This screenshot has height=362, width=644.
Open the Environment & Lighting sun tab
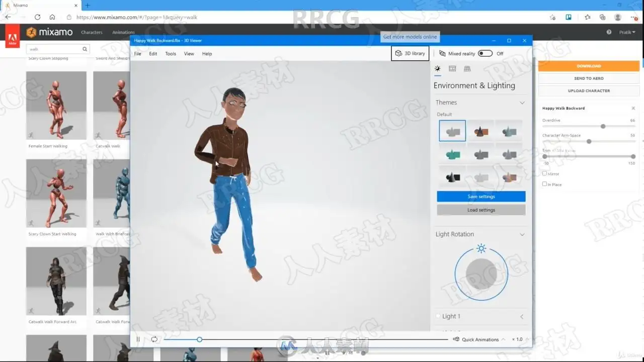pos(437,68)
